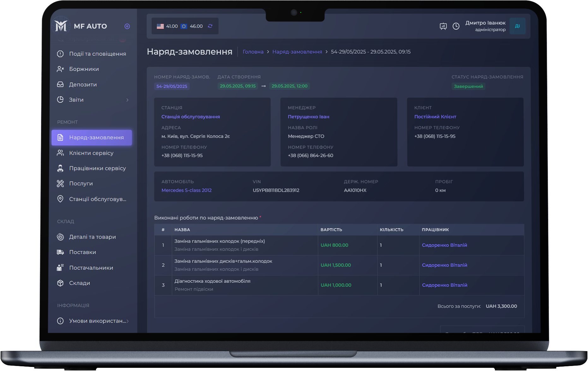Expand the Звіти submenu chevron

[x=128, y=100]
